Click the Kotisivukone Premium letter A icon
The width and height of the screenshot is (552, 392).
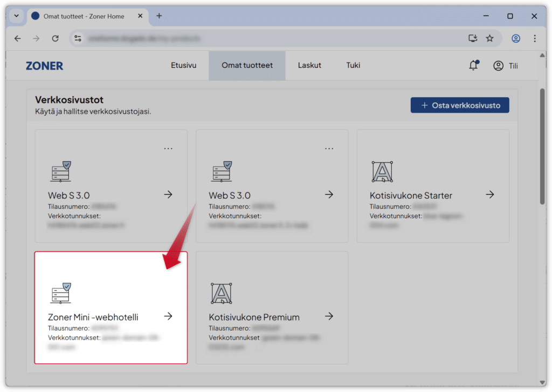tap(221, 293)
